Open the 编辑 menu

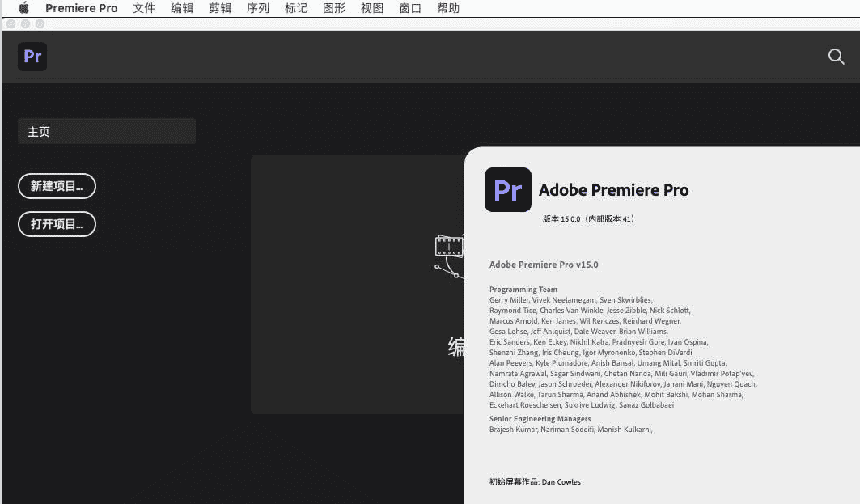point(182,8)
